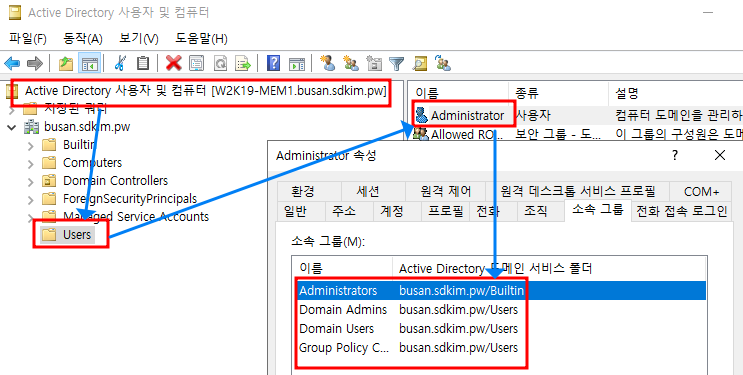Open the 도움말(H) menu
Viewport: 743px width, 375px height.
click(201, 38)
